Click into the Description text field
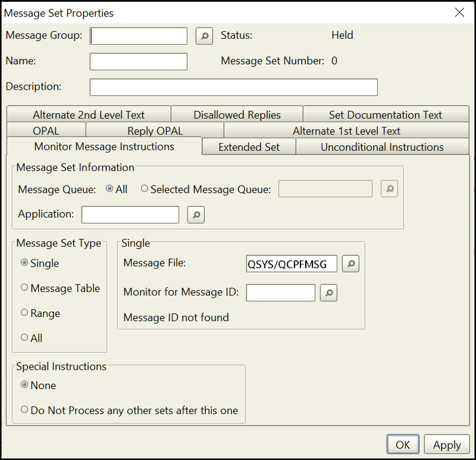 click(233, 87)
